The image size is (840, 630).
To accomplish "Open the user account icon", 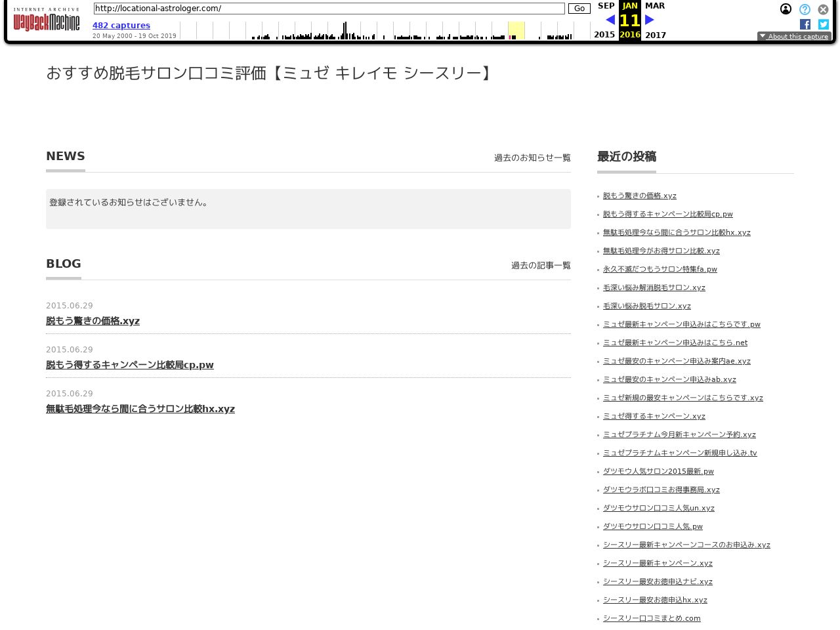I will (x=786, y=9).
